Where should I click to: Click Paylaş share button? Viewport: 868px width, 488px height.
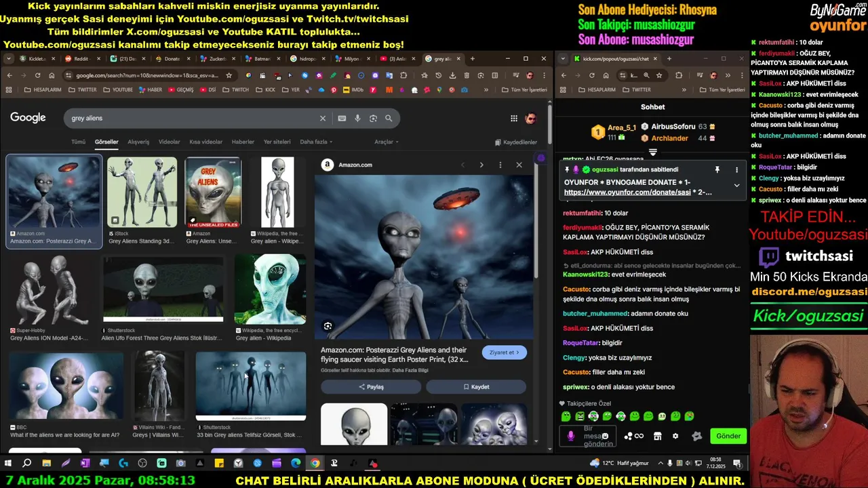tap(371, 387)
